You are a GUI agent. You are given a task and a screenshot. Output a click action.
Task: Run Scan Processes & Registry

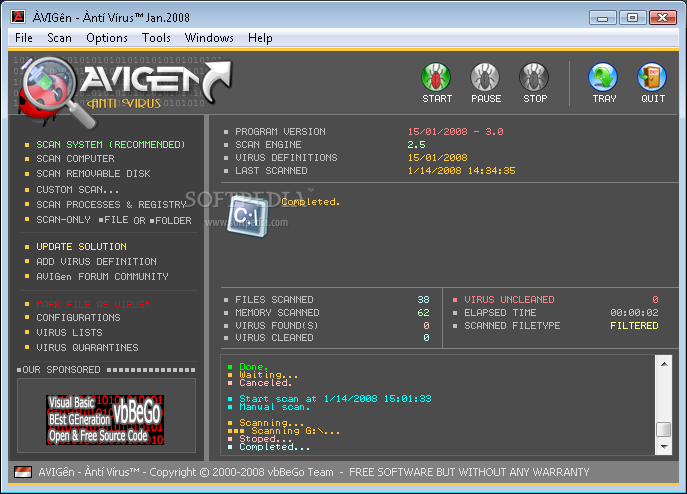pos(111,205)
